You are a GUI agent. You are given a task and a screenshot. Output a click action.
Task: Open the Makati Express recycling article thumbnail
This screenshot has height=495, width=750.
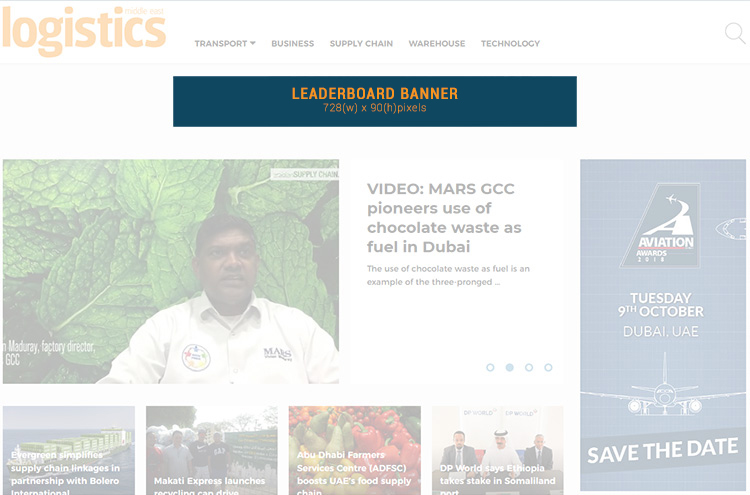pos(212,450)
